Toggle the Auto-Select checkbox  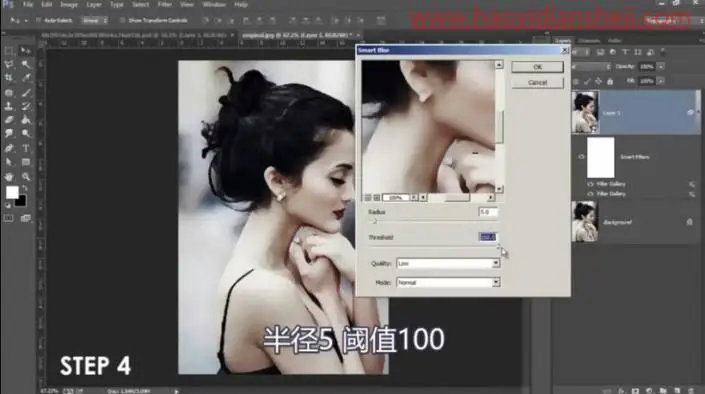coord(38,20)
